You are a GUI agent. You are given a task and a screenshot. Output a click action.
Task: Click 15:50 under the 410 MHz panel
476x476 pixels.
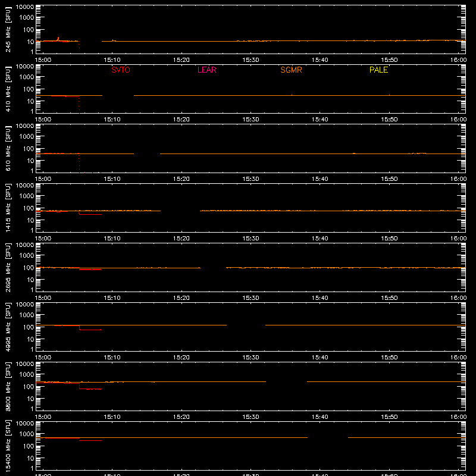[389, 120]
